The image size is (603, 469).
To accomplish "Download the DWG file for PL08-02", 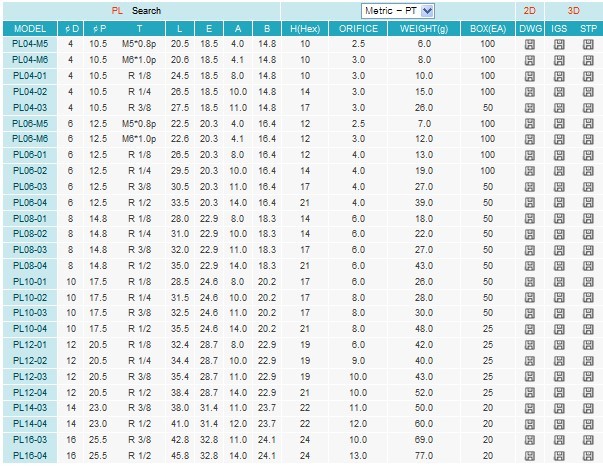I will point(529,233).
